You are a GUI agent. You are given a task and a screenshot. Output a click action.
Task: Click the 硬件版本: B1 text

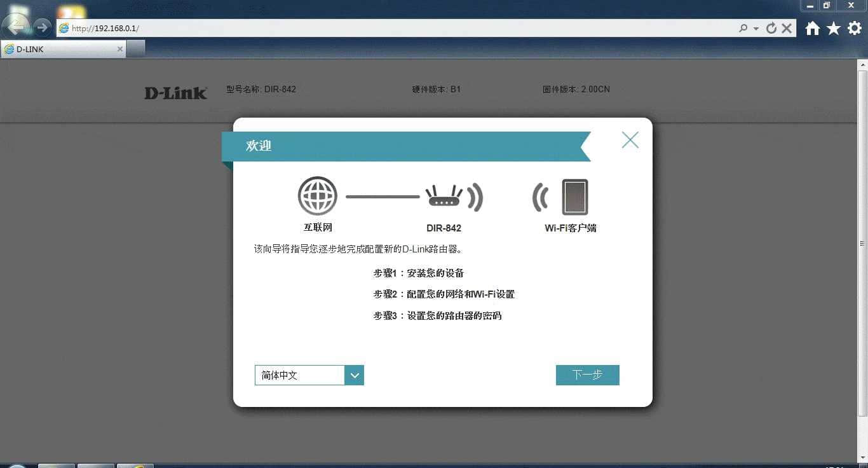[437, 90]
